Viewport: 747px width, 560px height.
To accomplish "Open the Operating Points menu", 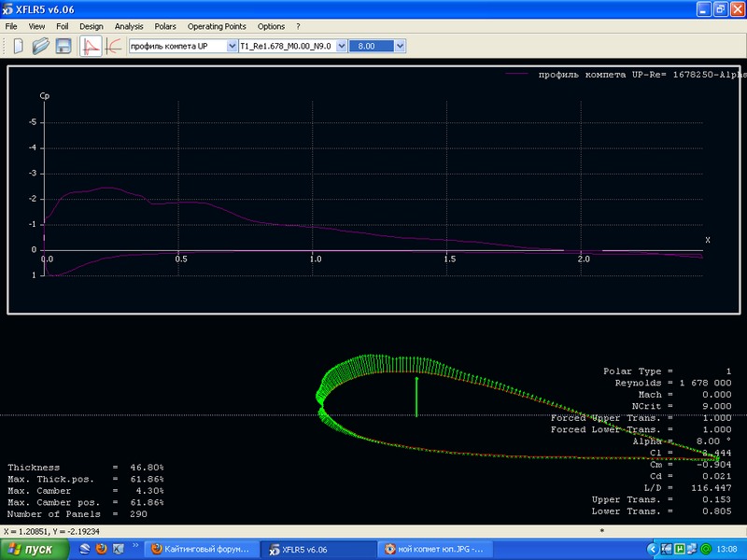I will tap(217, 26).
